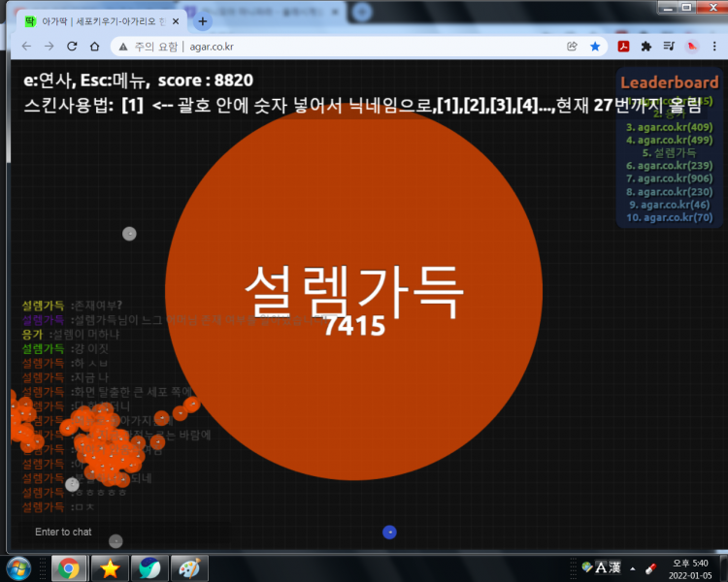Select leaderboard entry 8. agar.co.kr(230)
The height and width of the screenshot is (582, 728).
(x=669, y=192)
